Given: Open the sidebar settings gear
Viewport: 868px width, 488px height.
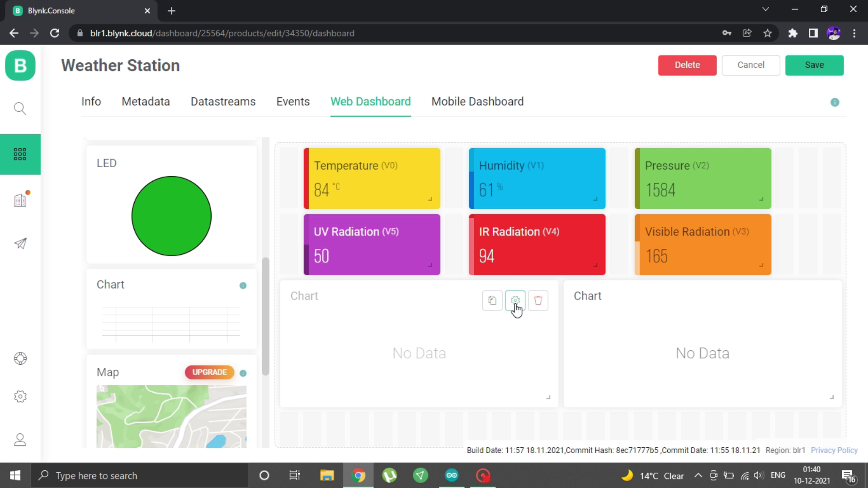Looking at the screenshot, I should (20, 396).
